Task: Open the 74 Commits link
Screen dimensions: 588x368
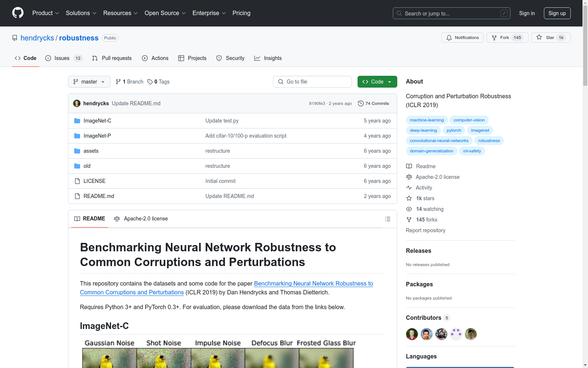Action: click(x=373, y=103)
